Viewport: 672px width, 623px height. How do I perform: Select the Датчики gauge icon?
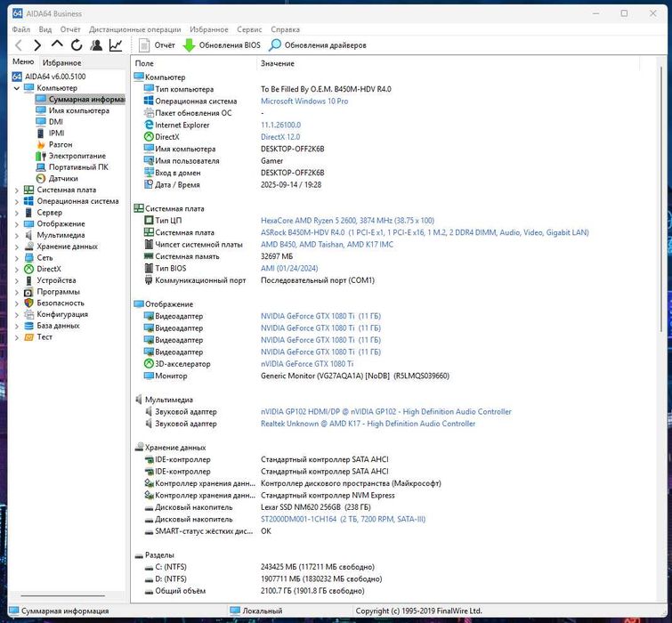[41, 178]
